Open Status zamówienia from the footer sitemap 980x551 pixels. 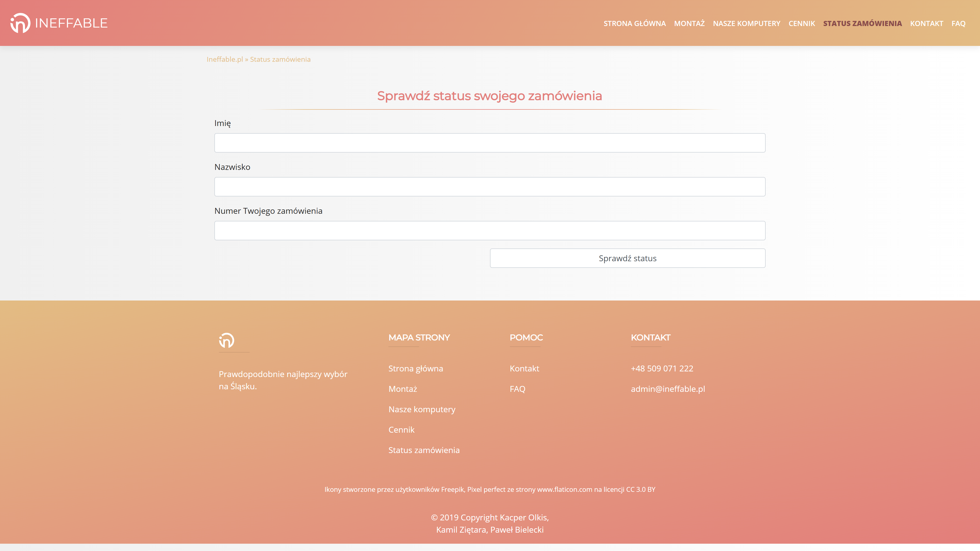click(x=424, y=450)
